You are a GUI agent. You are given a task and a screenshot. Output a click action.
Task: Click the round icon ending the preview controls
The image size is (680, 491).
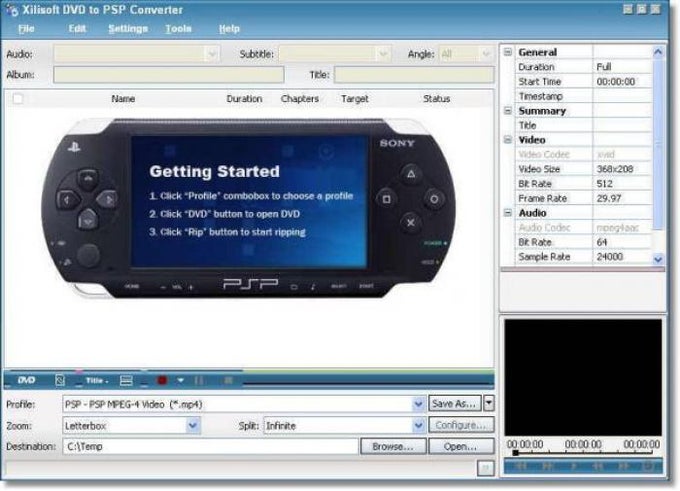647,466
